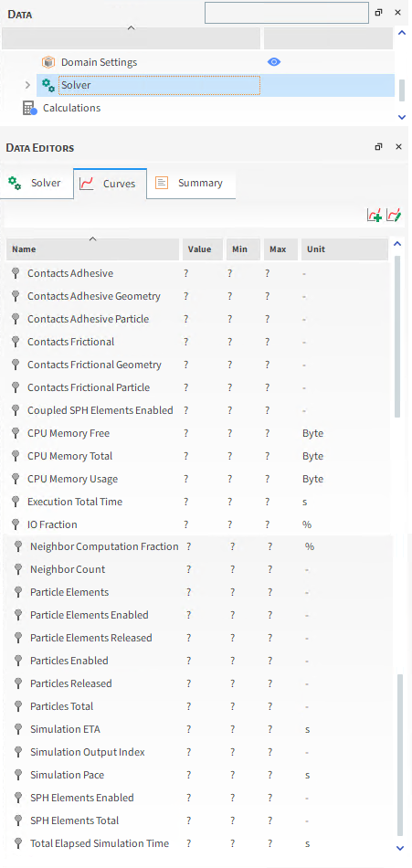This screenshot has height=868, width=412.
Task: Focus the Data panel search field
Action: pyautogui.click(x=286, y=13)
